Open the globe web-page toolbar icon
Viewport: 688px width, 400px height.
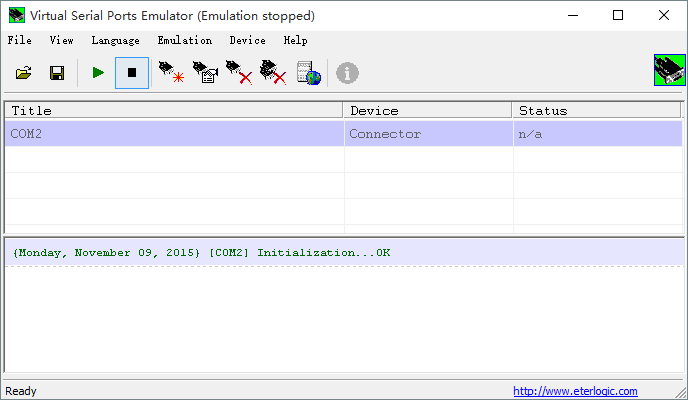click(x=308, y=73)
